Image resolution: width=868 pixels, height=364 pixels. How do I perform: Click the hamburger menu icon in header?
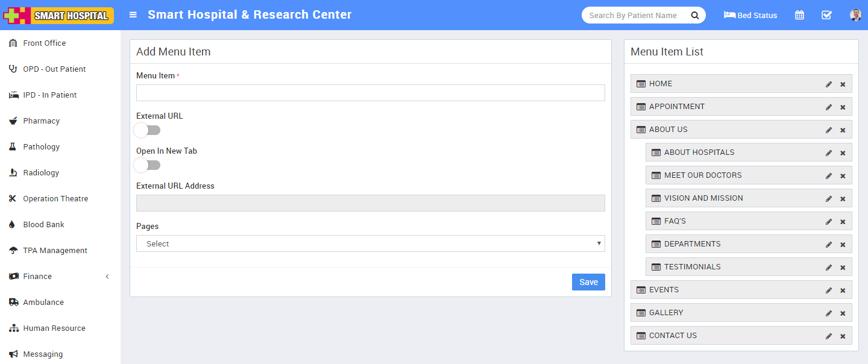click(133, 15)
